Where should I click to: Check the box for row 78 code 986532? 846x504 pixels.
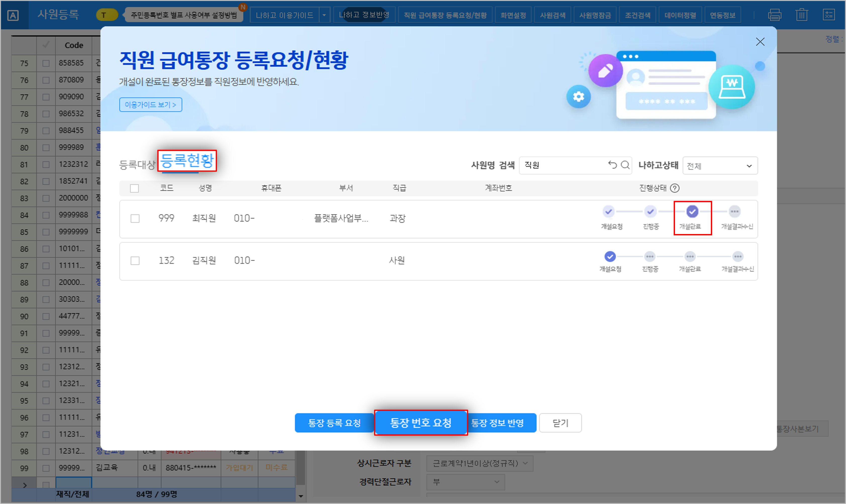pyautogui.click(x=46, y=114)
